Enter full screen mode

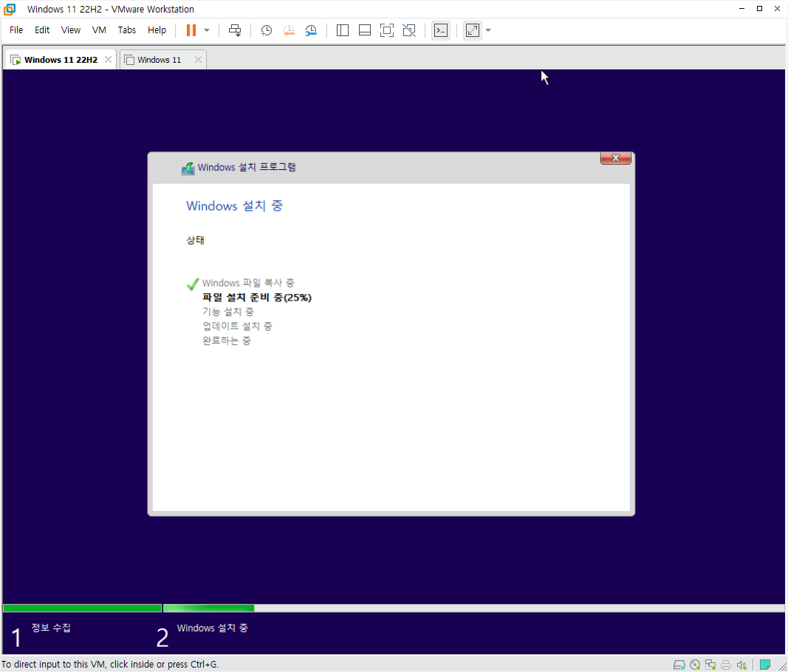coord(386,30)
